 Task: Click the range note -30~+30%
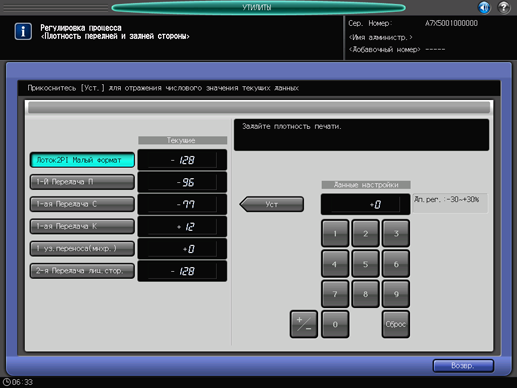(x=447, y=200)
